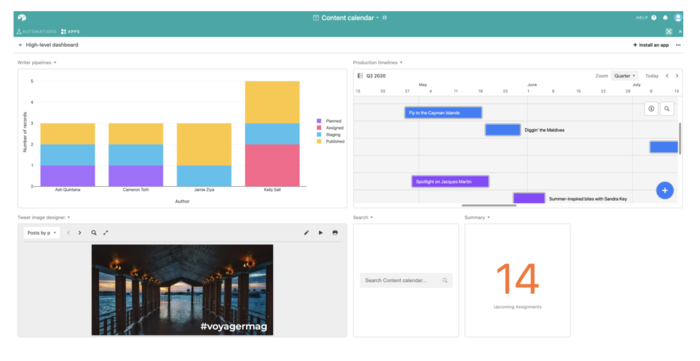Click Install an app

pos(651,45)
